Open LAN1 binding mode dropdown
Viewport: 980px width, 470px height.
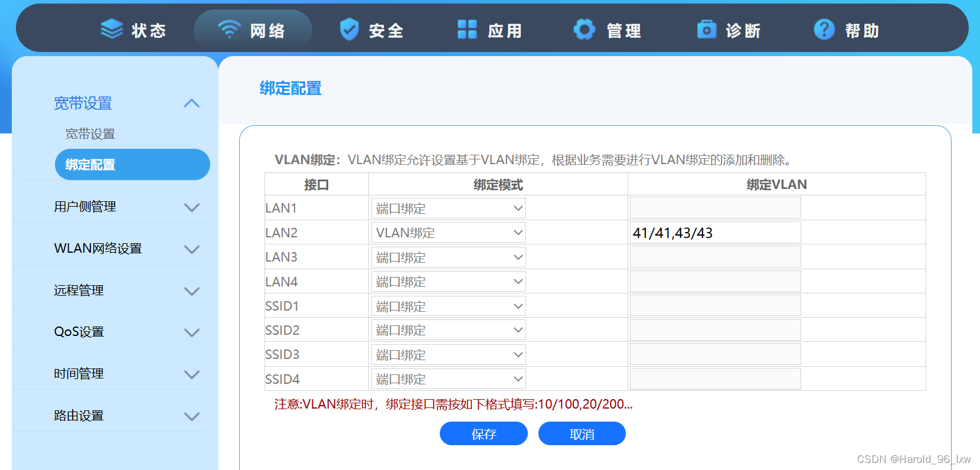tap(449, 208)
